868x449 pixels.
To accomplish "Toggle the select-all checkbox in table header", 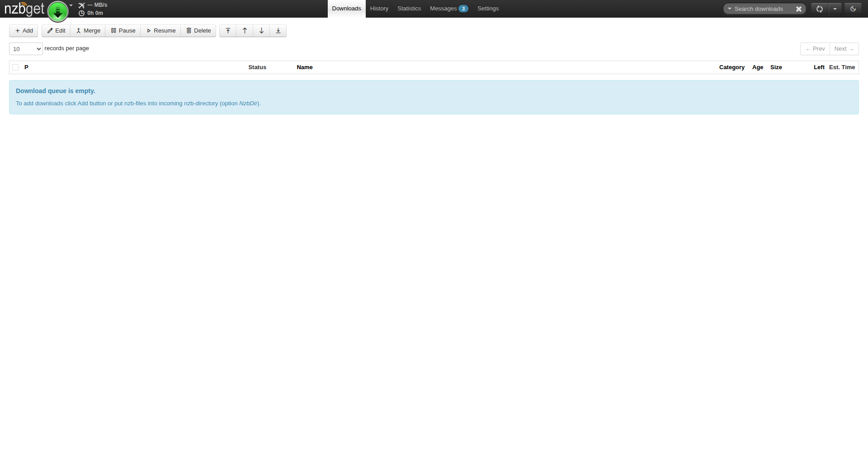I will coord(15,67).
